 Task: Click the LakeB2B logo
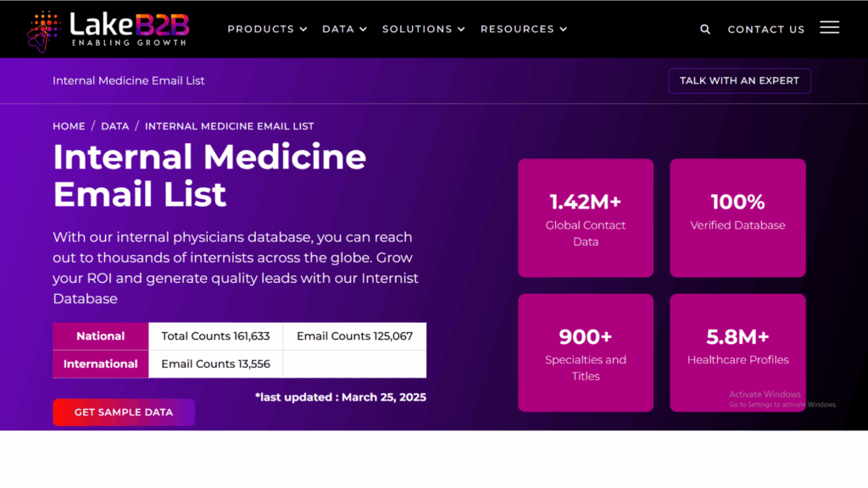click(108, 29)
